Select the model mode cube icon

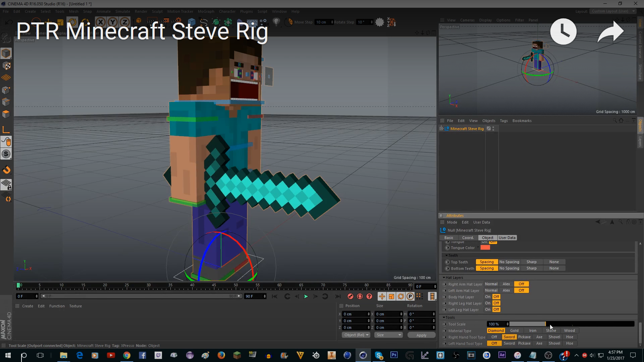tap(6, 54)
